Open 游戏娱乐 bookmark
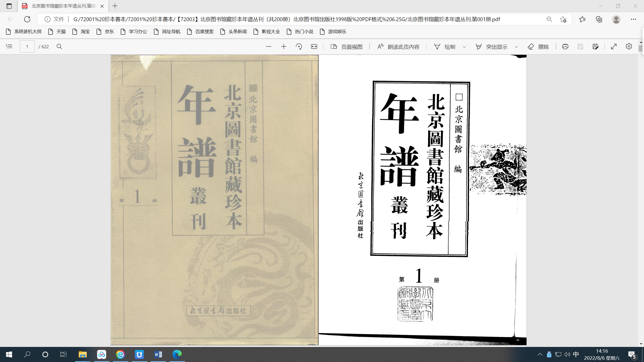The image size is (644, 362). tap(333, 32)
